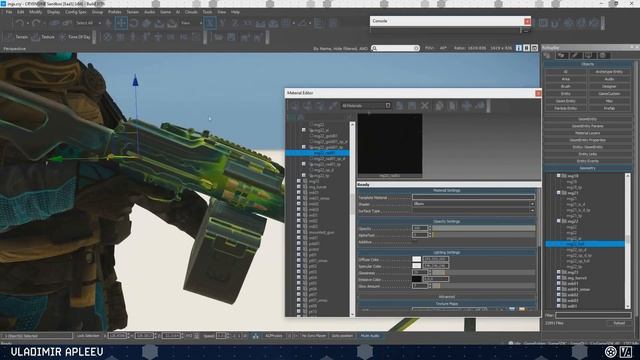The height and width of the screenshot is (360, 640).
Task: Open the Texture tool in toolbar
Action: [43, 37]
